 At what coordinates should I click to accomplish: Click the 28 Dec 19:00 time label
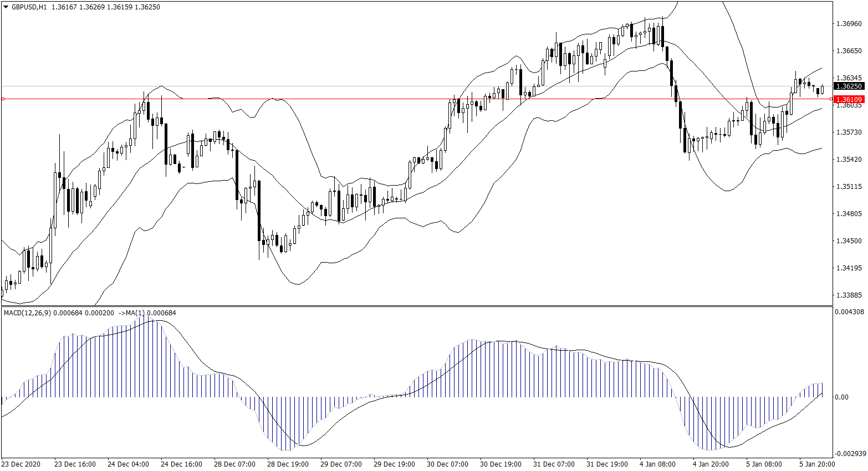tap(288, 464)
